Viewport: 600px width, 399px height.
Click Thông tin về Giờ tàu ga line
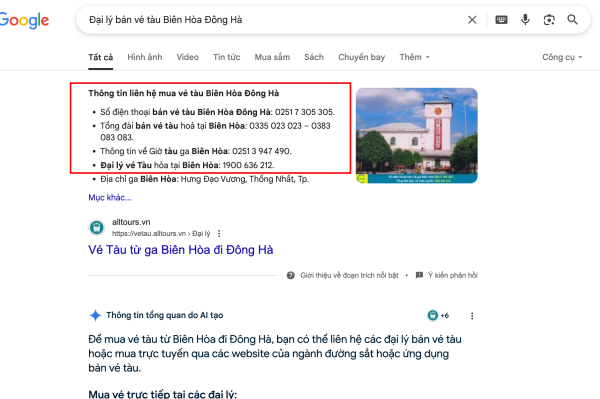(x=196, y=151)
